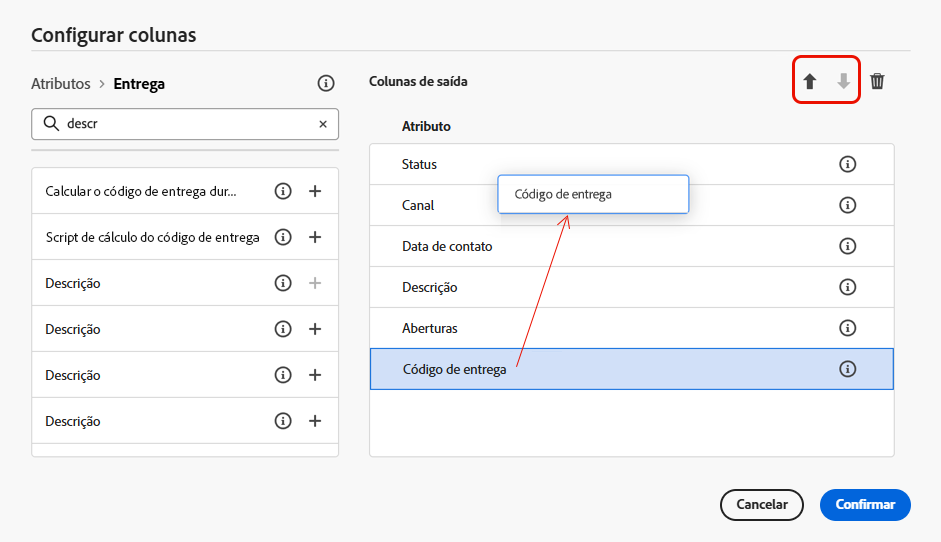Click the move down arrow icon
The image size is (941, 542).
844,81
